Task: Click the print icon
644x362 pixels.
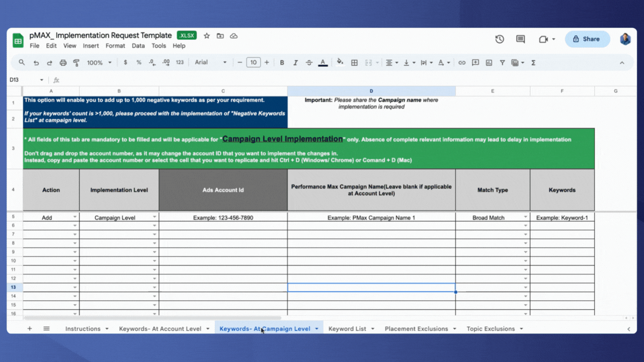Action: [x=63, y=63]
